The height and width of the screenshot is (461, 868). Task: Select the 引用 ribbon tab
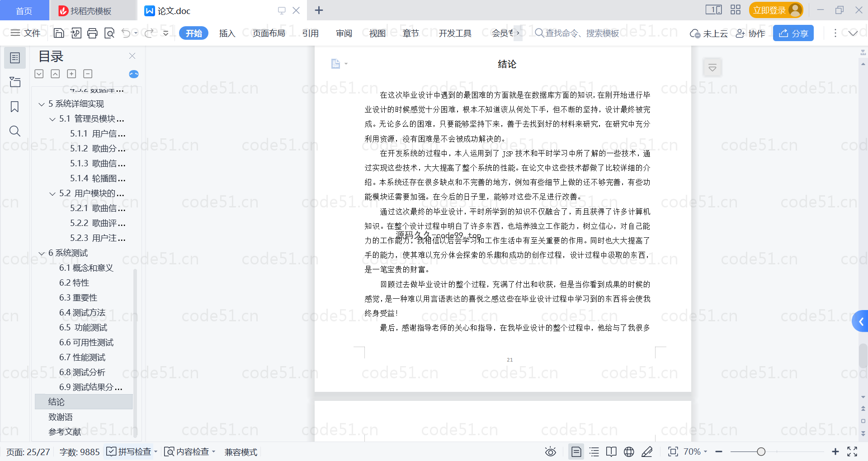coord(311,33)
